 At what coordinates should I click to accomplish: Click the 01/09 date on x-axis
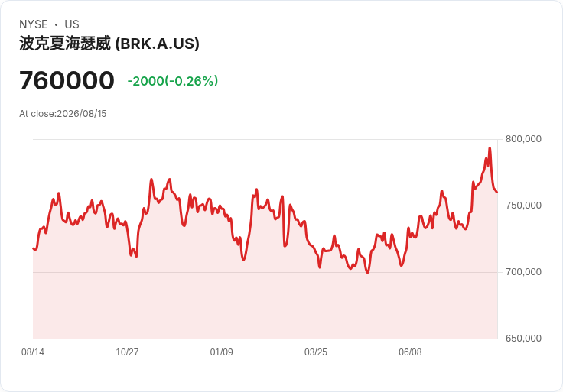[222, 352]
